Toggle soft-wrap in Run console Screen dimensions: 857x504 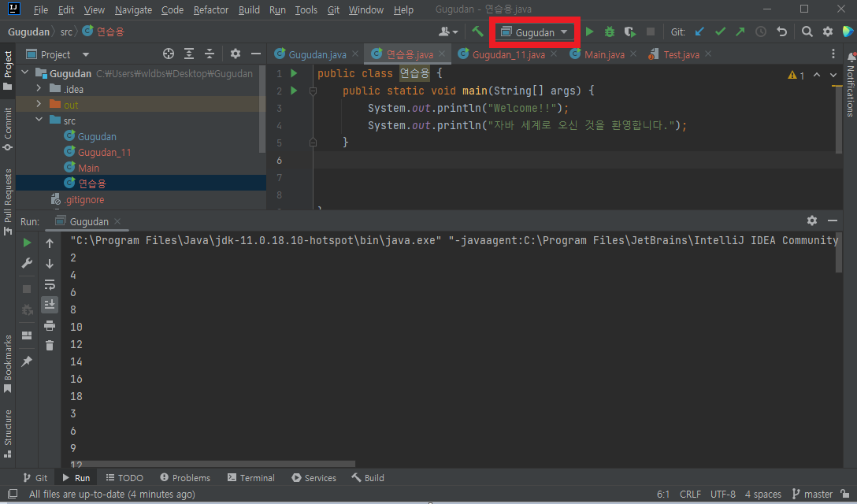[50, 284]
